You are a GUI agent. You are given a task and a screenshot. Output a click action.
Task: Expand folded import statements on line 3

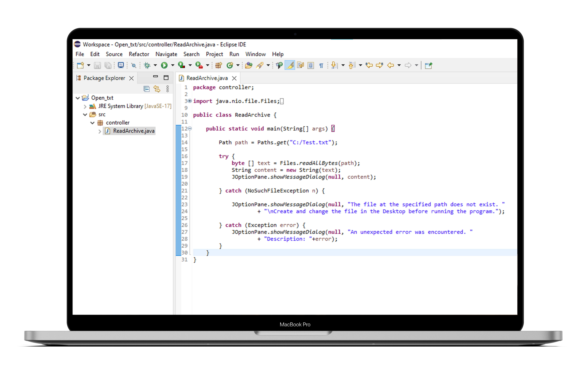(190, 101)
